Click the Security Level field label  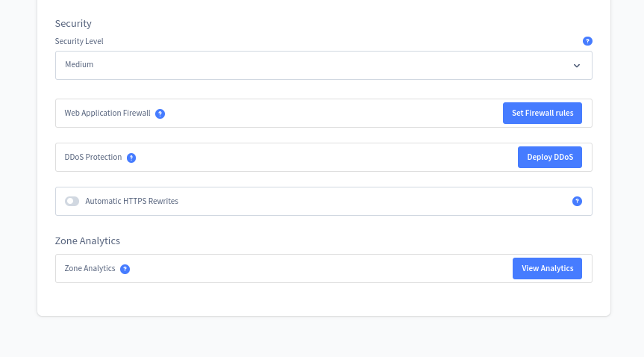tap(79, 41)
